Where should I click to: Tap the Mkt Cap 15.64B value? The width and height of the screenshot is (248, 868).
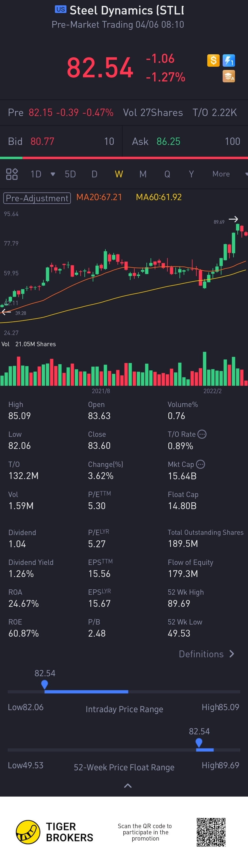click(x=182, y=476)
